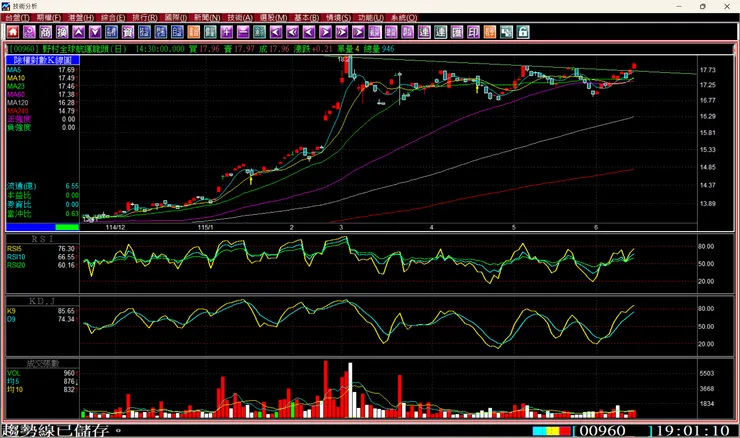The image size is (740, 438).
Task: Click the KD,J indicator panel title
Action: click(42, 301)
